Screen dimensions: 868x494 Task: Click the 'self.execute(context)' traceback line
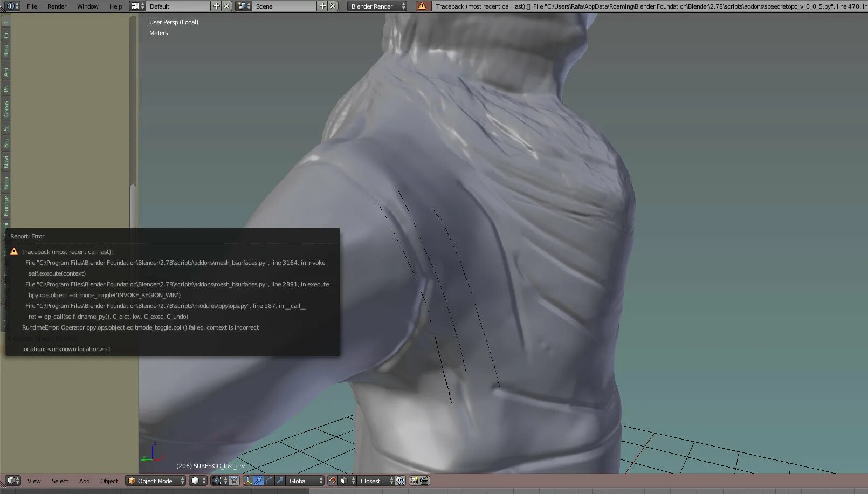(x=57, y=273)
